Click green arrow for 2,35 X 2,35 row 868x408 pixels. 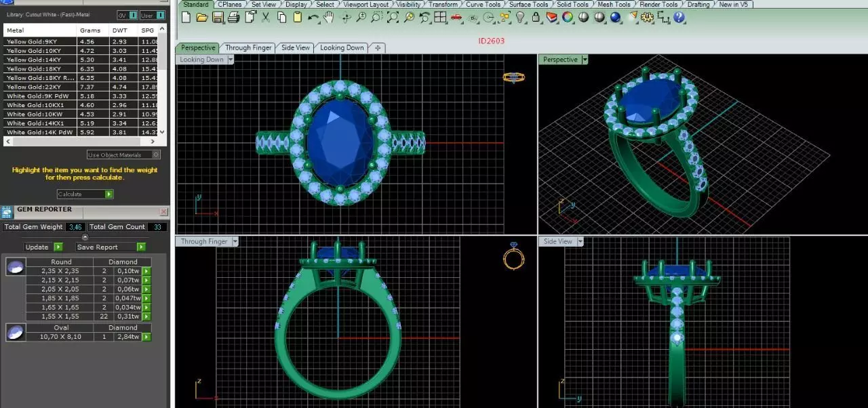[146, 271]
